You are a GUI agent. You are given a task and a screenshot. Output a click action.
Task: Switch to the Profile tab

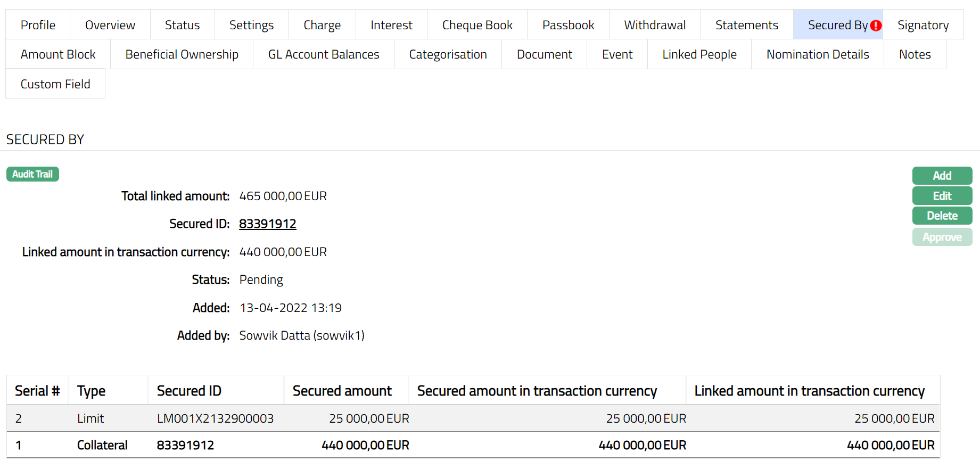[x=38, y=25]
